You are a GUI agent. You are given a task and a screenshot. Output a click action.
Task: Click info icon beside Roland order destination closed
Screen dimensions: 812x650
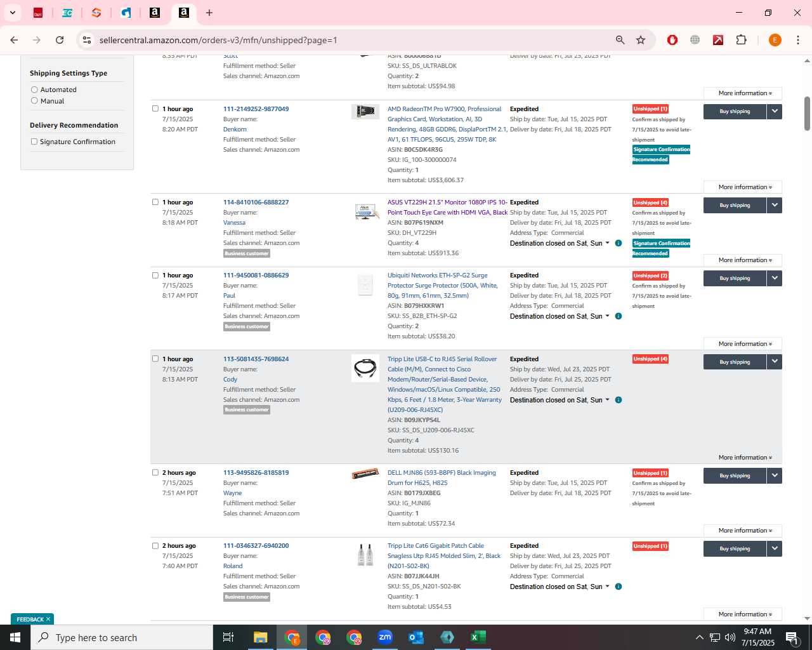click(x=619, y=587)
